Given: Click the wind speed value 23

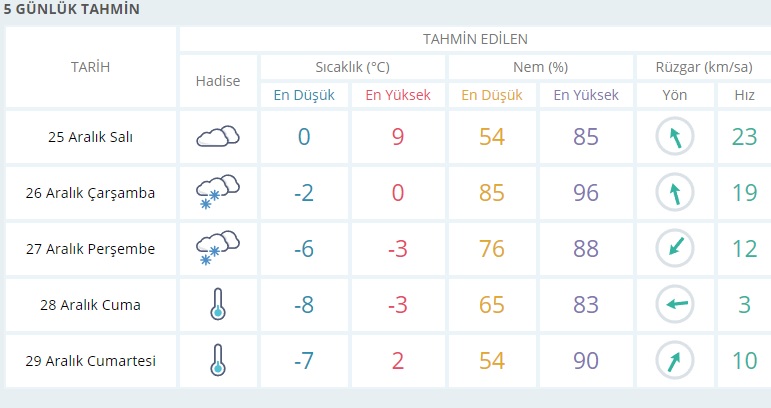Looking at the screenshot, I should click(x=744, y=137).
